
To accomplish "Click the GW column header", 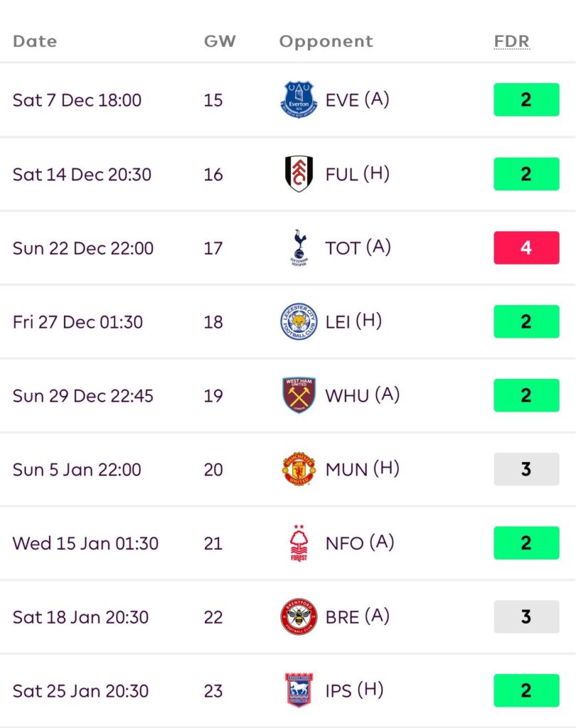I will coord(219,41).
